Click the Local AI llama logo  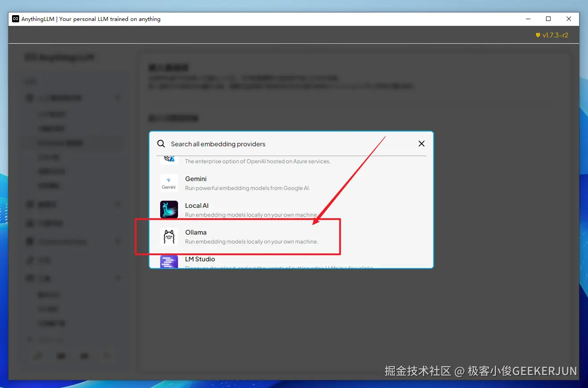[169, 210]
